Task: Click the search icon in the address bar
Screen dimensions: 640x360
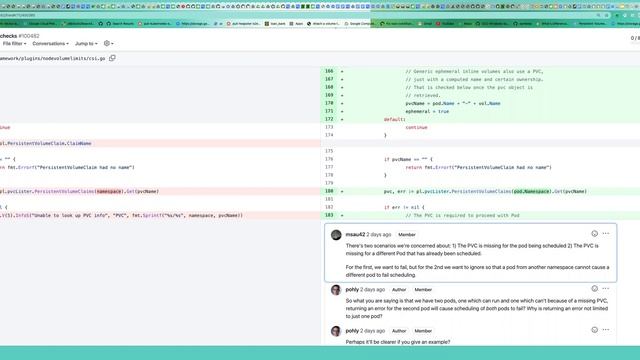Action: (598, 15)
